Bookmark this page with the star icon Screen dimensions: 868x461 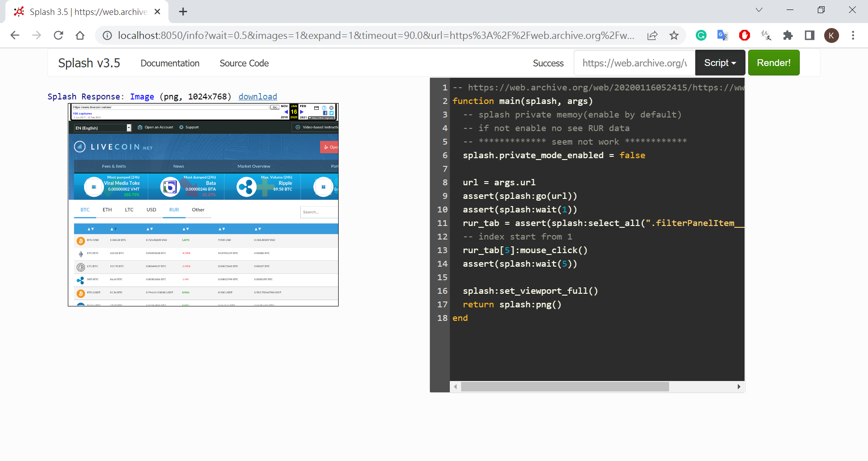tap(674, 35)
